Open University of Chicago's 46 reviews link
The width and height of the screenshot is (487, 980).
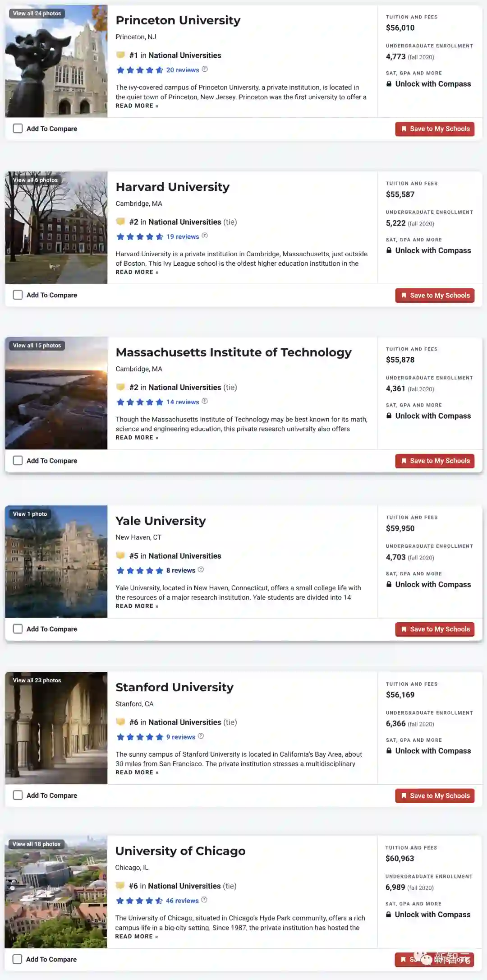pos(182,901)
